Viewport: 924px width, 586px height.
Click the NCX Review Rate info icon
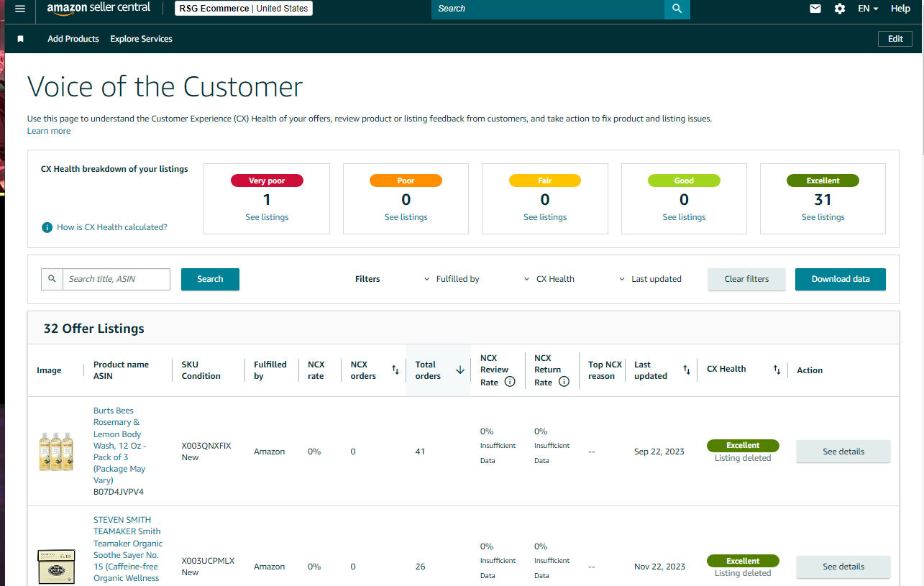[x=510, y=382]
